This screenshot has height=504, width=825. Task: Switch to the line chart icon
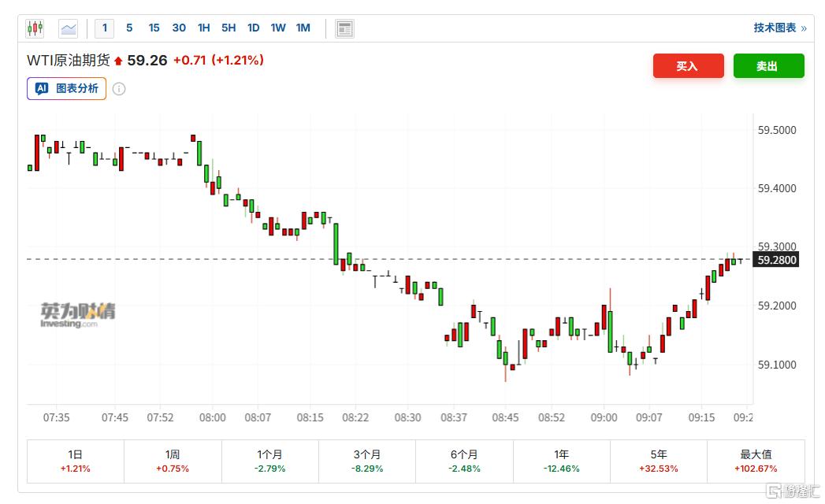pyautogui.click(x=69, y=28)
